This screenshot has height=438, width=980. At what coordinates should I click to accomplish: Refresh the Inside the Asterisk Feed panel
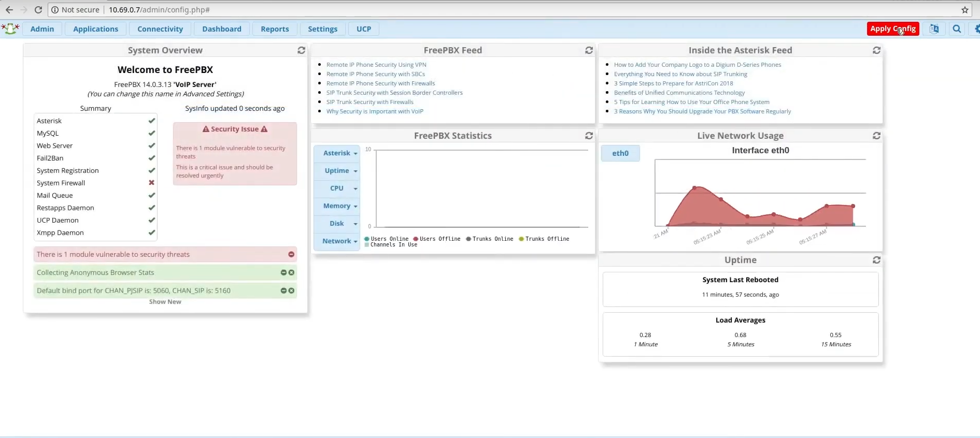[x=876, y=50]
